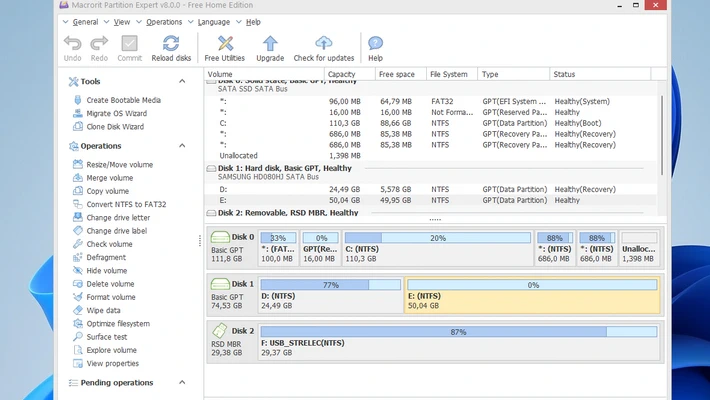
Task: Select C: (NTFS) partition block on Disk 0
Action: (437, 247)
